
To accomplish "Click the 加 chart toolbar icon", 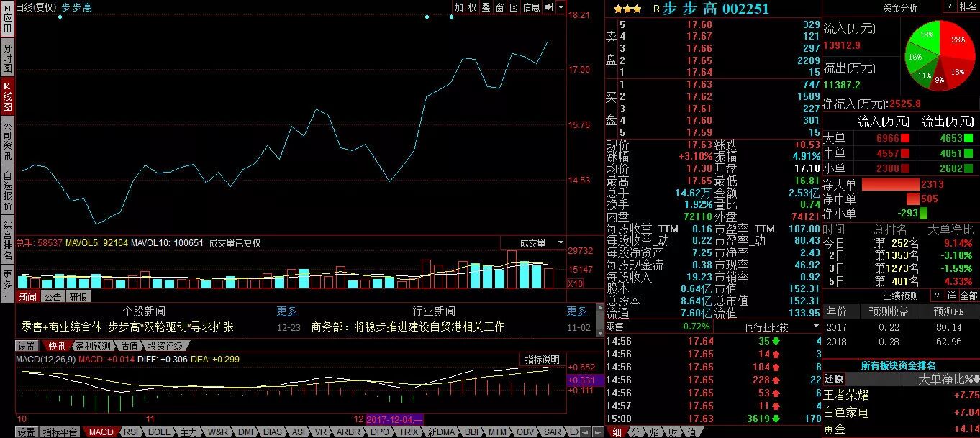I will (459, 7).
